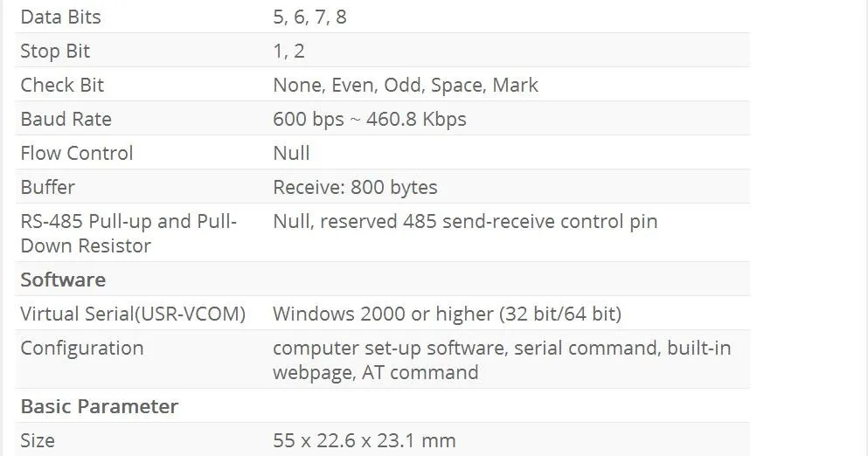Click the Stop Bit label
868x456 pixels.
(55, 51)
